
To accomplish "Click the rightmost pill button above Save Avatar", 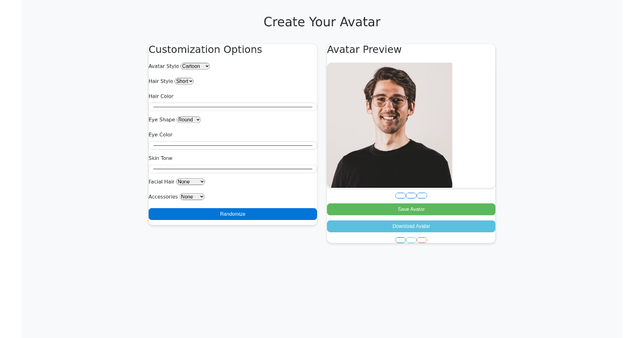I will [422, 195].
